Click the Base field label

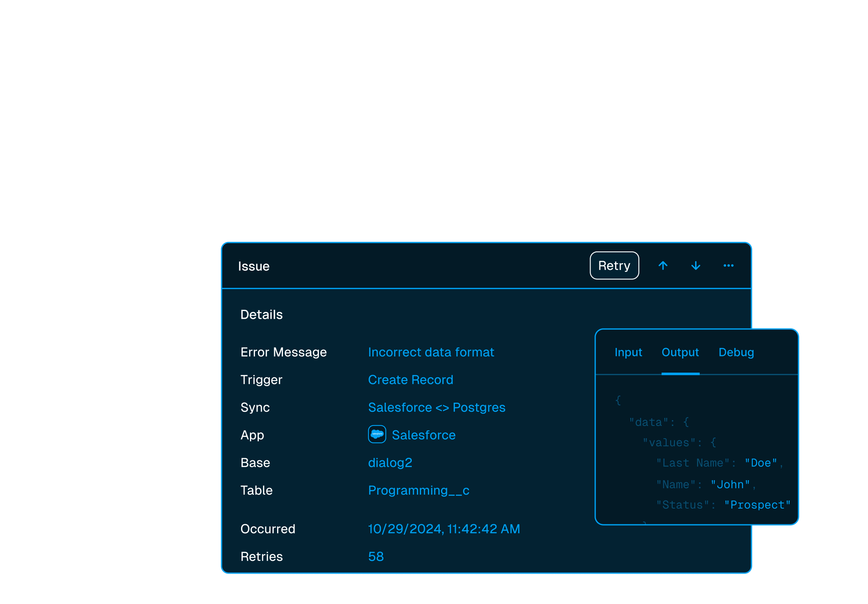click(x=255, y=462)
